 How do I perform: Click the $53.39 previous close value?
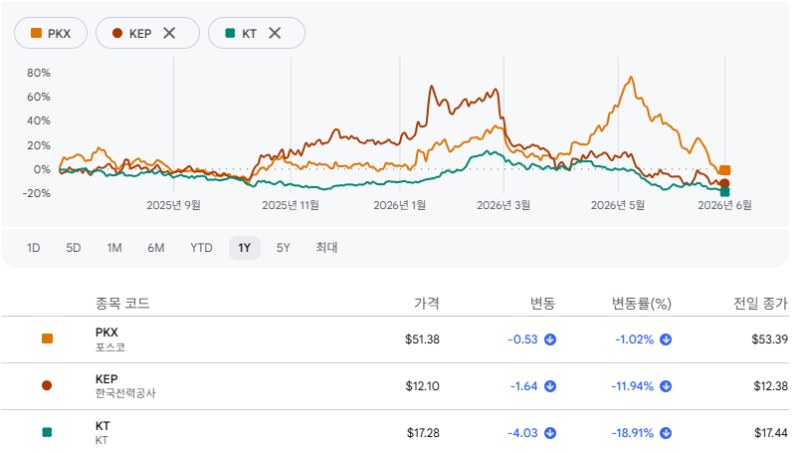769,340
